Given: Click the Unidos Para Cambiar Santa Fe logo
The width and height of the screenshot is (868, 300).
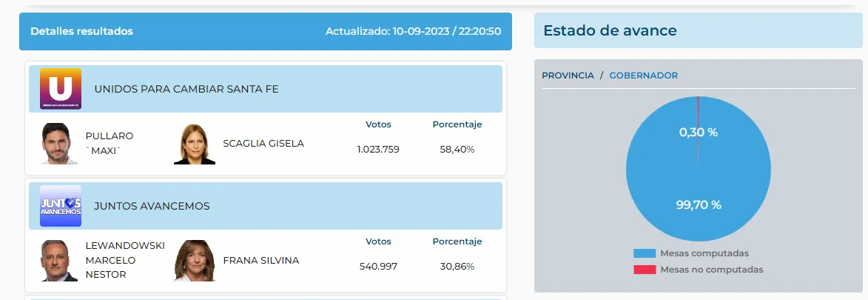Looking at the screenshot, I should [61, 89].
